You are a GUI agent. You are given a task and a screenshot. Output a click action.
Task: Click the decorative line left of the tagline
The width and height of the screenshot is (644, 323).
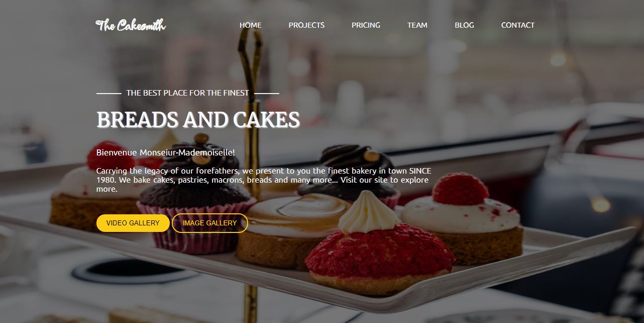click(109, 93)
